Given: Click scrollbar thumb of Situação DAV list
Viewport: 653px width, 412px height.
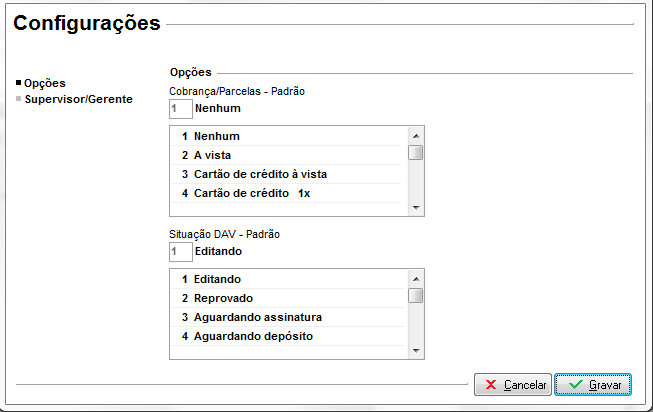Looking at the screenshot, I should coord(416,296).
